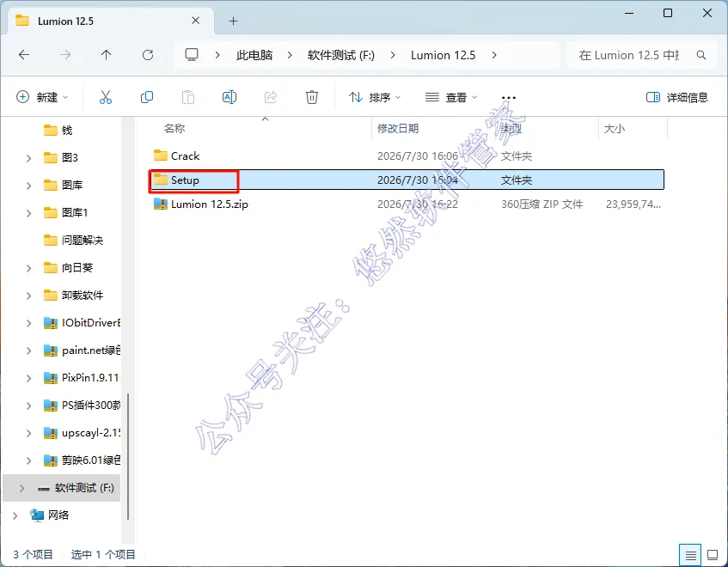Select Lumion 12.5 breadcrumb segment

click(x=443, y=55)
